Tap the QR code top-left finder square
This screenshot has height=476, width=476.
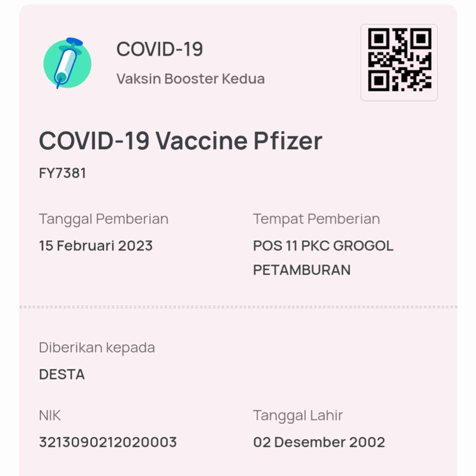click(x=379, y=39)
